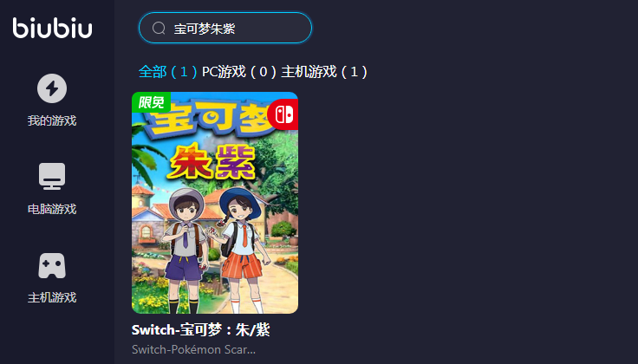The width and height of the screenshot is (638, 364).
Task: Click the 我的游戏 sidebar label
Action: pyautogui.click(x=52, y=120)
